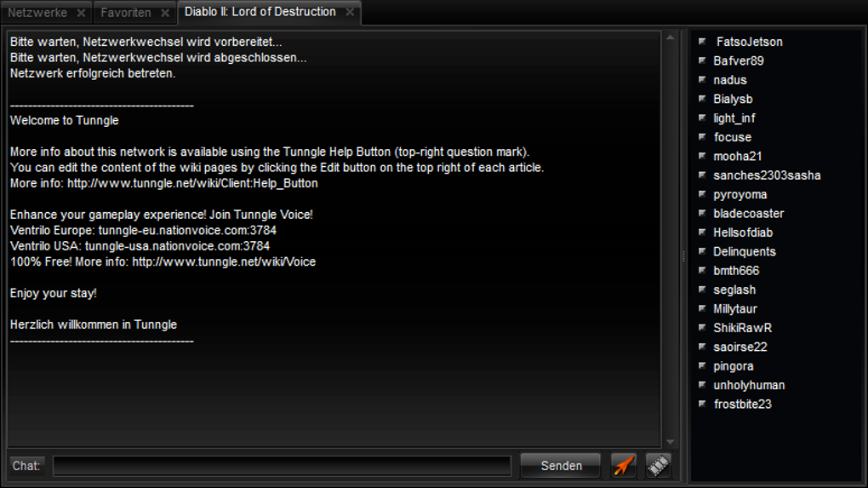
Task: Select user ShikiRawR in the list
Action: pyautogui.click(x=742, y=328)
